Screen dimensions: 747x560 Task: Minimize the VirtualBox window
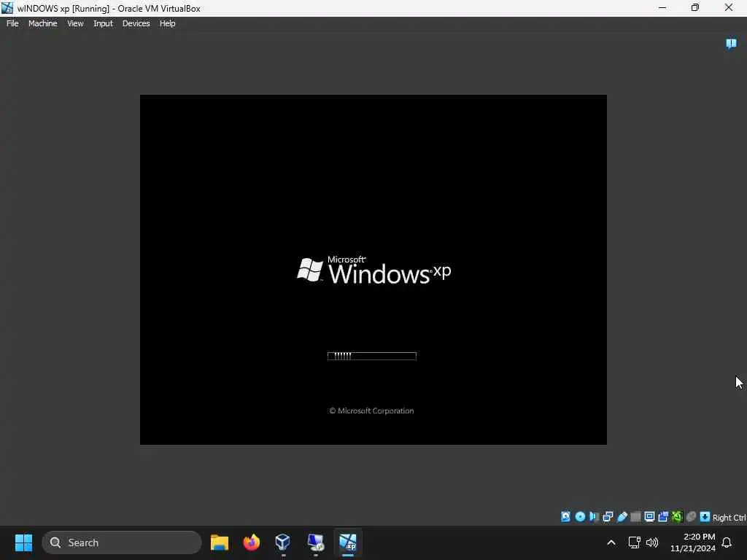point(662,7)
